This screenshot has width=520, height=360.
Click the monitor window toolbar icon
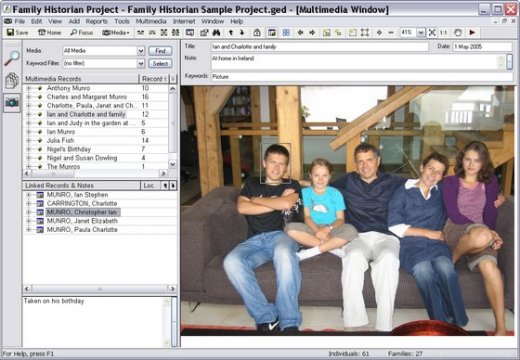click(190, 32)
